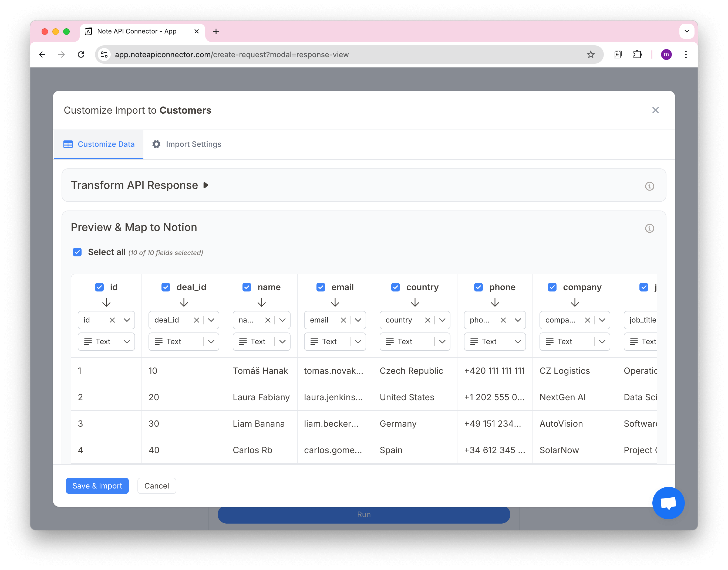The height and width of the screenshot is (570, 728).
Task: Open company property mapping dropdown
Action: point(602,320)
